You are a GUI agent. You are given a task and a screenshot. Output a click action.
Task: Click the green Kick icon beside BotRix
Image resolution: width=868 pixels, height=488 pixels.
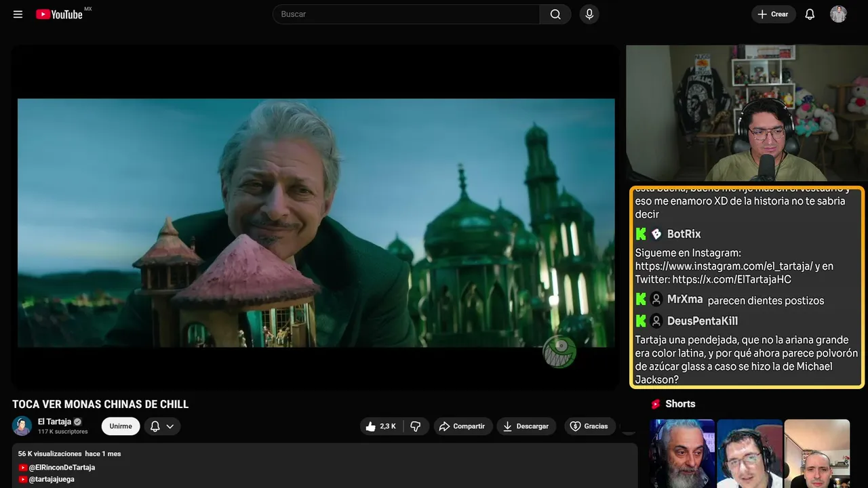coord(641,234)
